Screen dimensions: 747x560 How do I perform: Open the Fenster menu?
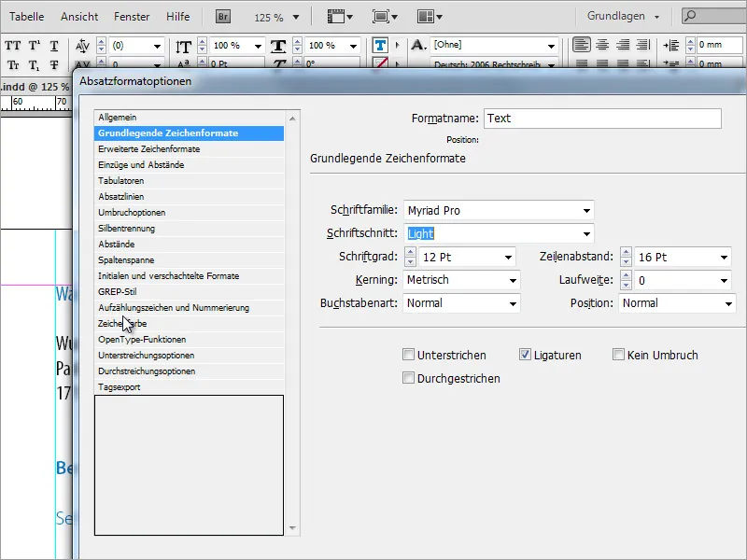(132, 17)
